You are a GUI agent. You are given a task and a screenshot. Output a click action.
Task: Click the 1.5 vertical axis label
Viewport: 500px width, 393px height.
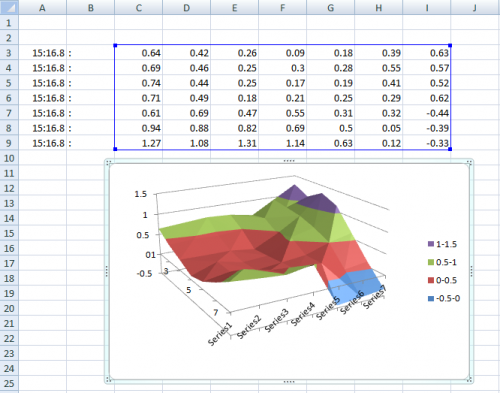point(141,194)
